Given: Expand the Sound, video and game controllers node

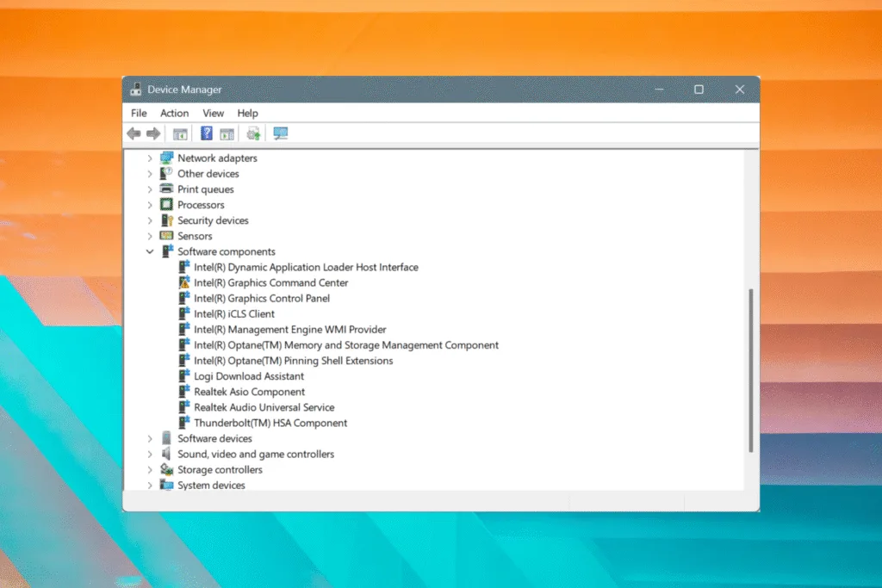Looking at the screenshot, I should click(x=150, y=455).
